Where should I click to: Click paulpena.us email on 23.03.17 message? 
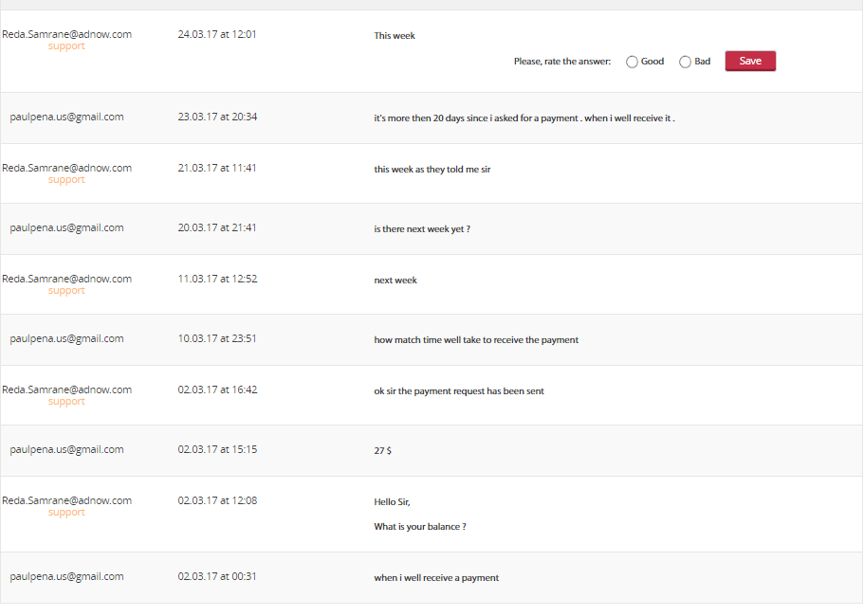66,118
